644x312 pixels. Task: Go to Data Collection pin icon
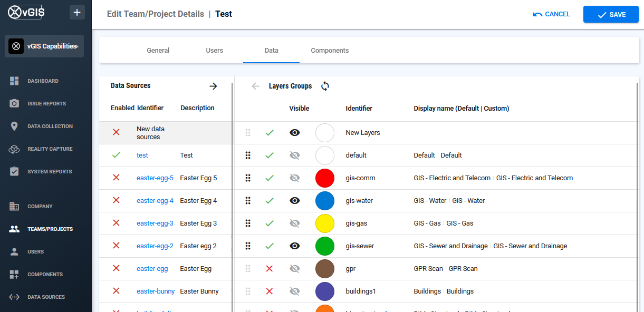point(14,126)
